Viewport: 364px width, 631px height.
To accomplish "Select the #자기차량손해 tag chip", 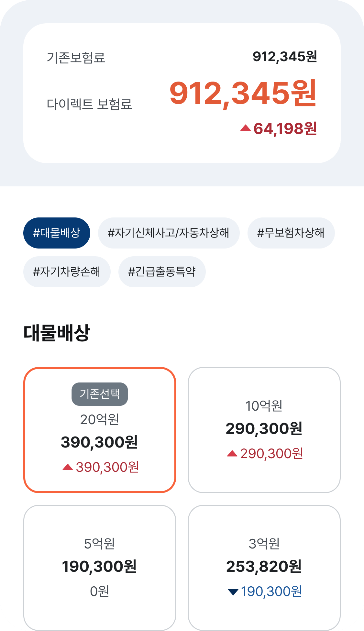I will click(x=67, y=272).
